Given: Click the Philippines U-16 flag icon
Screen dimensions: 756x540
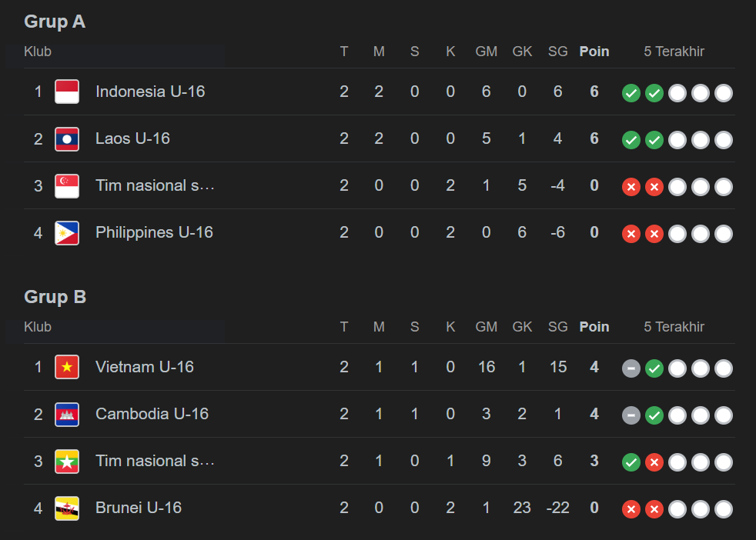Looking at the screenshot, I should (67, 233).
